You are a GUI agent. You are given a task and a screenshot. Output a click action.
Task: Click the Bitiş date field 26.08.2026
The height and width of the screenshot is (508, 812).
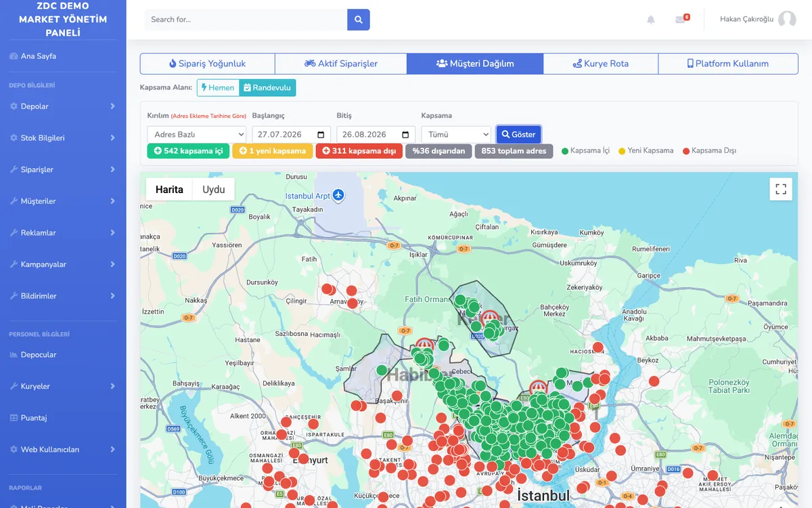pos(376,134)
